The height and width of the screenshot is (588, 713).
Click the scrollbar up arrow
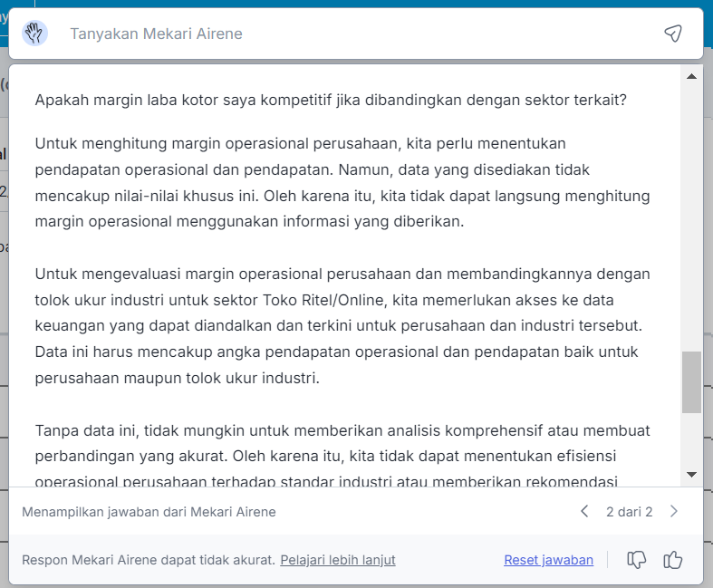click(691, 76)
